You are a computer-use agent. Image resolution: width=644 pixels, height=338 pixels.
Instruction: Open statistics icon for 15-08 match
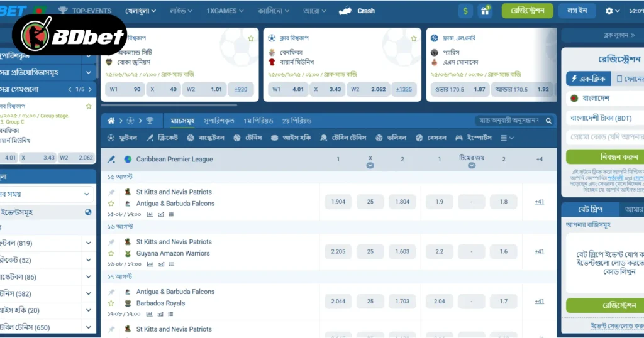point(150,214)
